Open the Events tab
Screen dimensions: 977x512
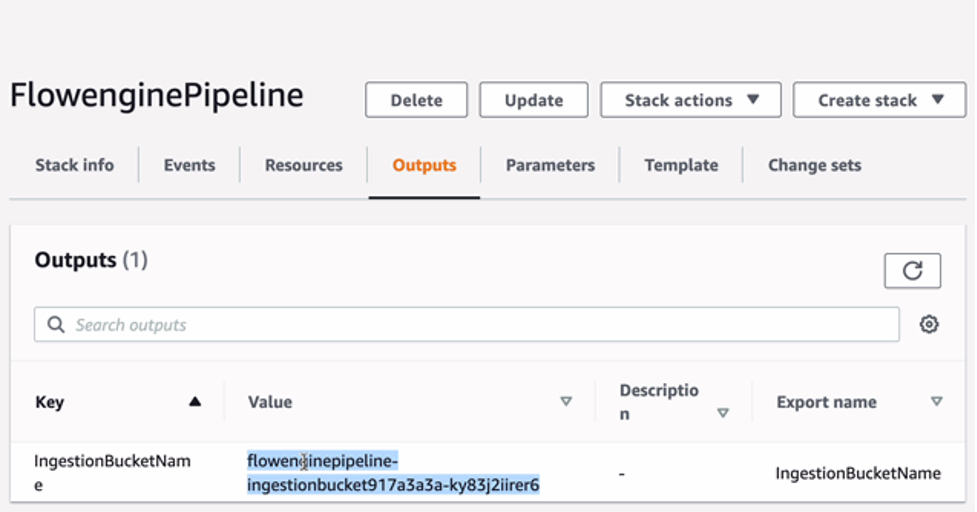pyautogui.click(x=190, y=165)
